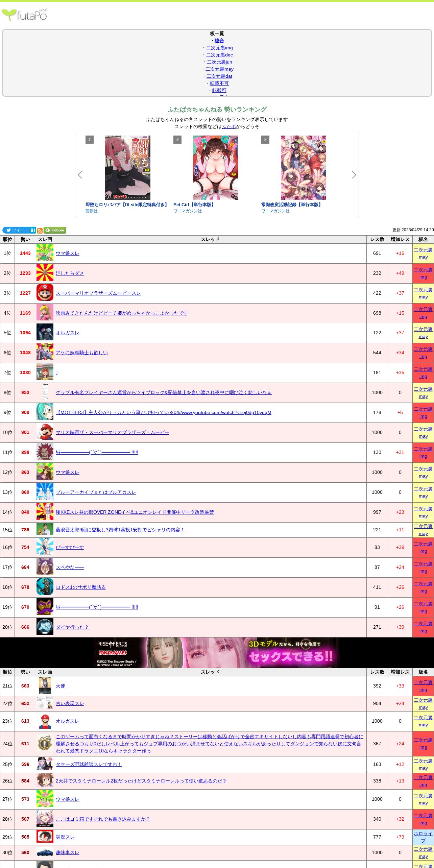Open 二次元裏img board link in rank 2 row
Screen dimensions: 434x868
point(423,273)
